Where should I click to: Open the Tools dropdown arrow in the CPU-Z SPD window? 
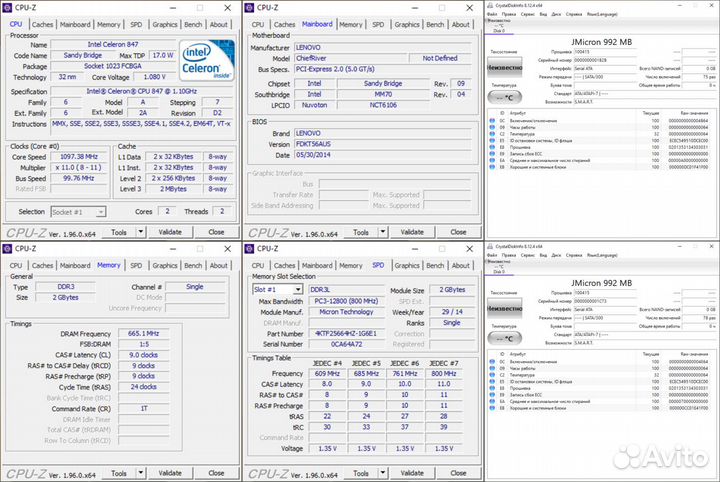pos(383,473)
